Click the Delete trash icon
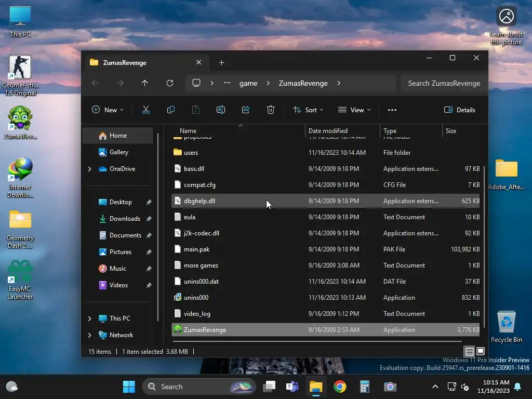532x399 pixels. (270, 110)
